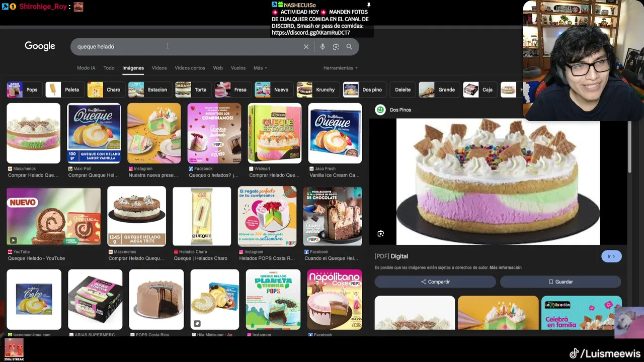644x362 pixels.
Task: Open the Facebook 'Queque o helados?' thumbnail
Action: tap(214, 133)
